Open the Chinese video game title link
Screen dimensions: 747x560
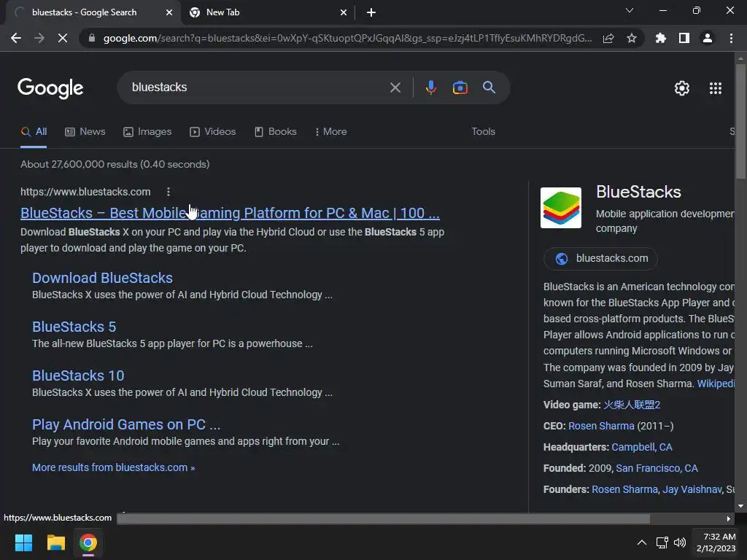pyautogui.click(x=632, y=405)
